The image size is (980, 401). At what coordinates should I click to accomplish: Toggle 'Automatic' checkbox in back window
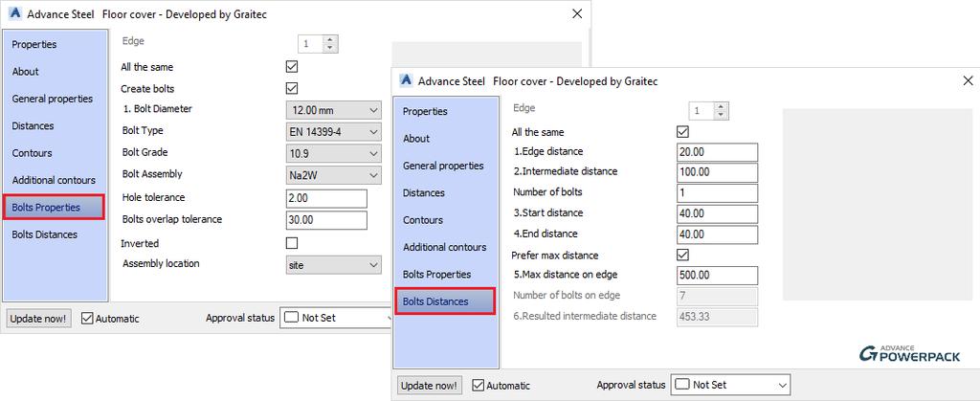pos(87,318)
